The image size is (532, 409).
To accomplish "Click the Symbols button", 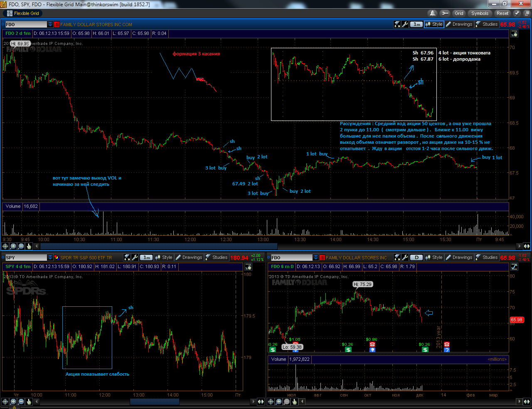I will point(480,13).
